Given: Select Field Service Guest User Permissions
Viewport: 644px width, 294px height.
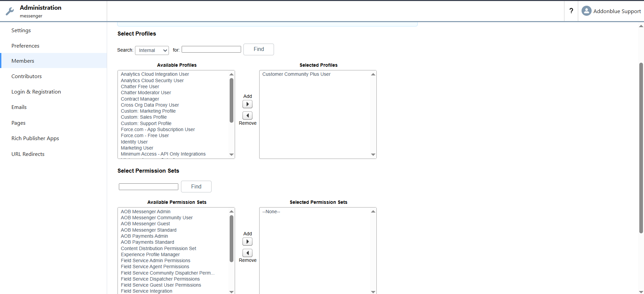Looking at the screenshot, I should click(x=161, y=285).
